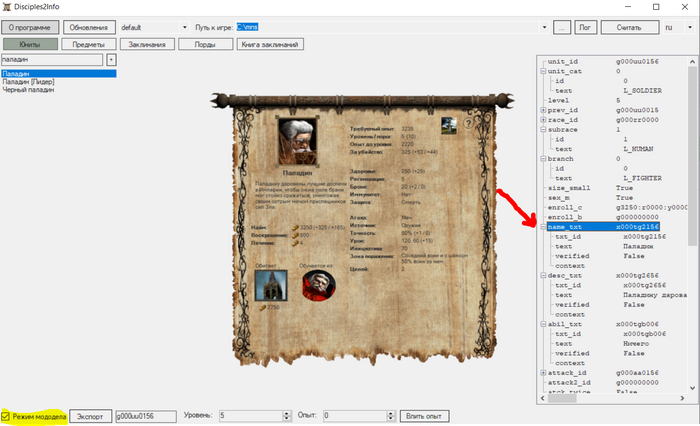Screen dimensions: 700x426
Task: Click the small button next to search box
Action: coord(111,60)
